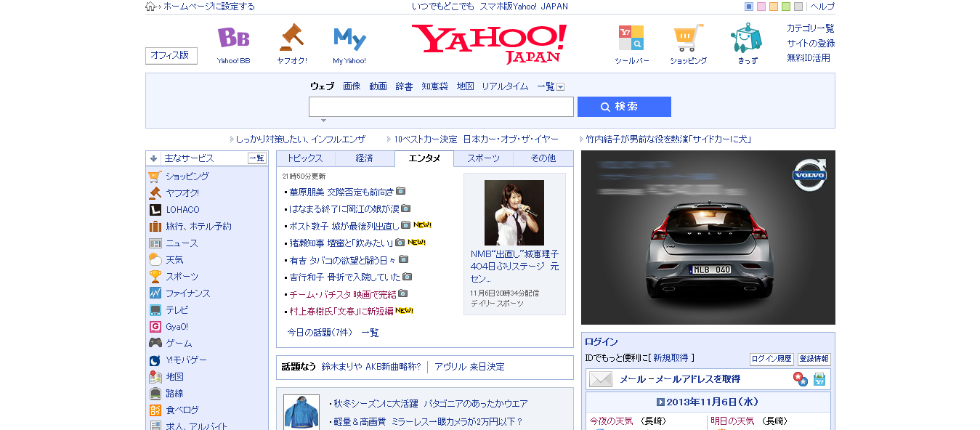Click the 天気 weather icon in sidebar

pos(155,259)
